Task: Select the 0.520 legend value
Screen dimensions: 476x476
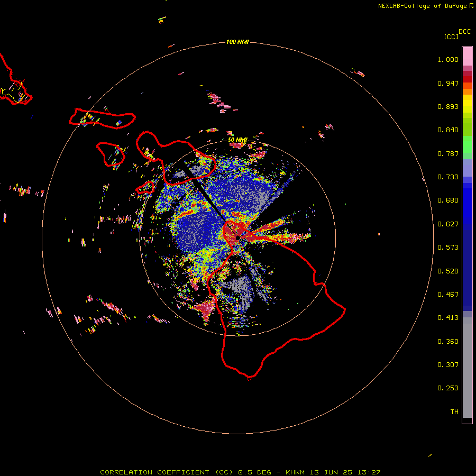Action: coord(448,271)
